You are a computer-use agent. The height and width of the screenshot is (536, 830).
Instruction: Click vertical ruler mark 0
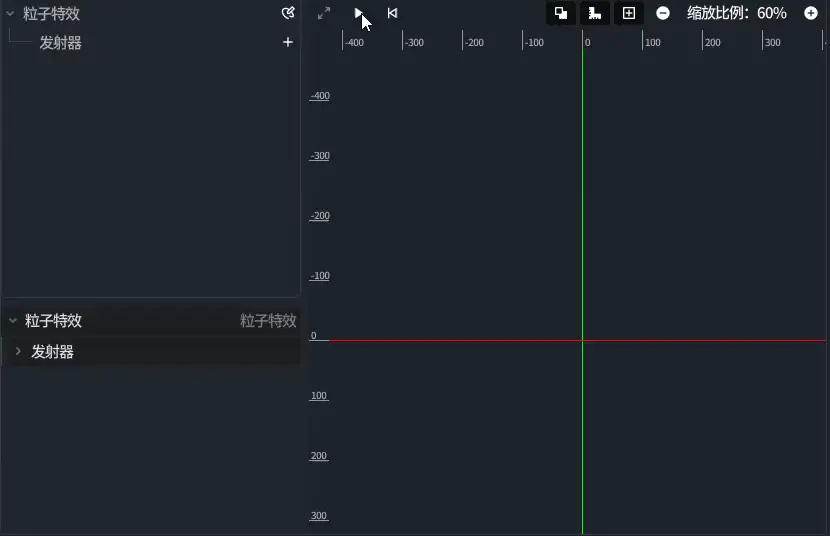coord(313,335)
